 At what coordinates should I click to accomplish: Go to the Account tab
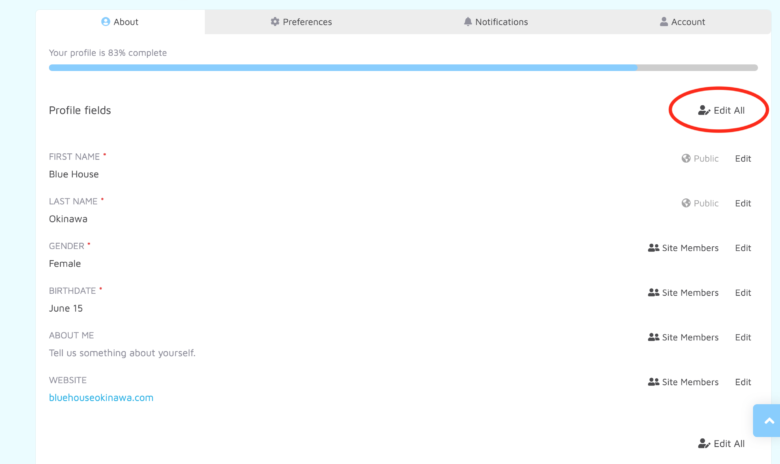[x=682, y=22]
